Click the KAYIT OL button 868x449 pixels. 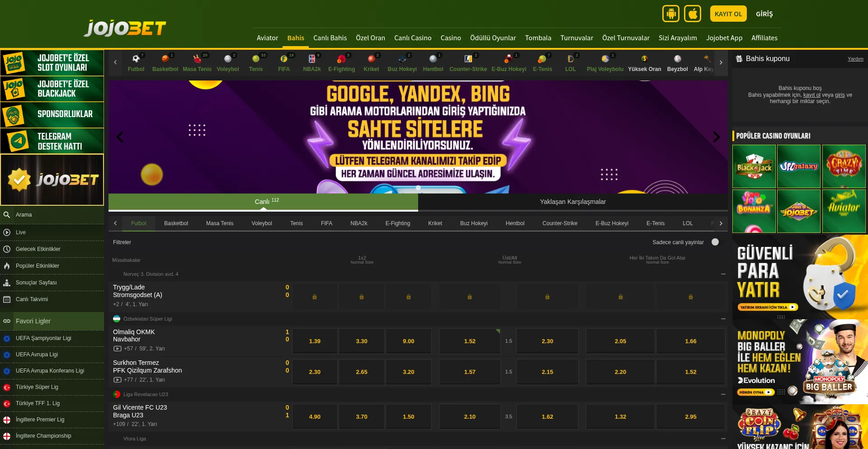click(x=728, y=14)
